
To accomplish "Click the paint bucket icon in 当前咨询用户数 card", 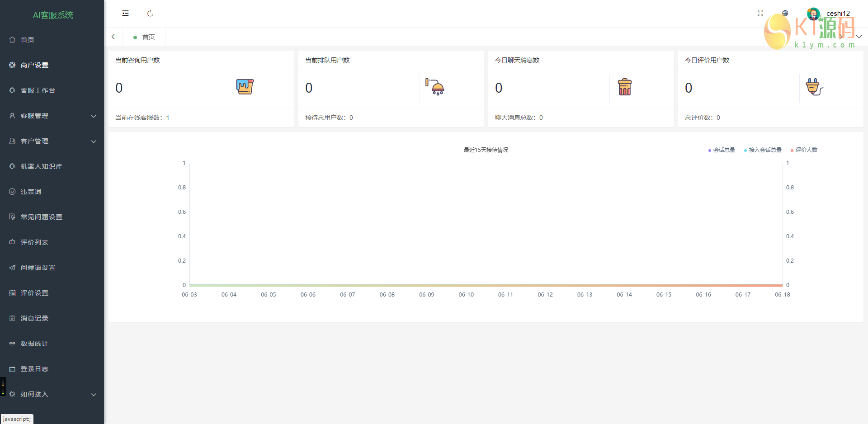I will (245, 87).
